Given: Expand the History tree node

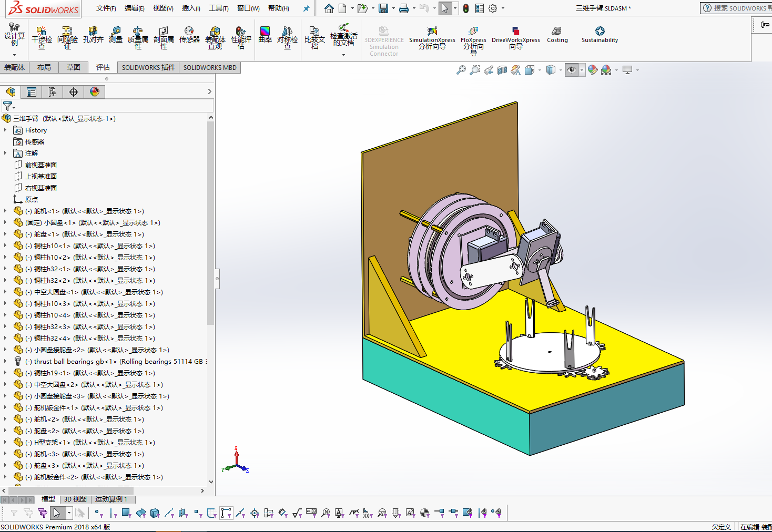Looking at the screenshot, I should pyautogui.click(x=5, y=130).
